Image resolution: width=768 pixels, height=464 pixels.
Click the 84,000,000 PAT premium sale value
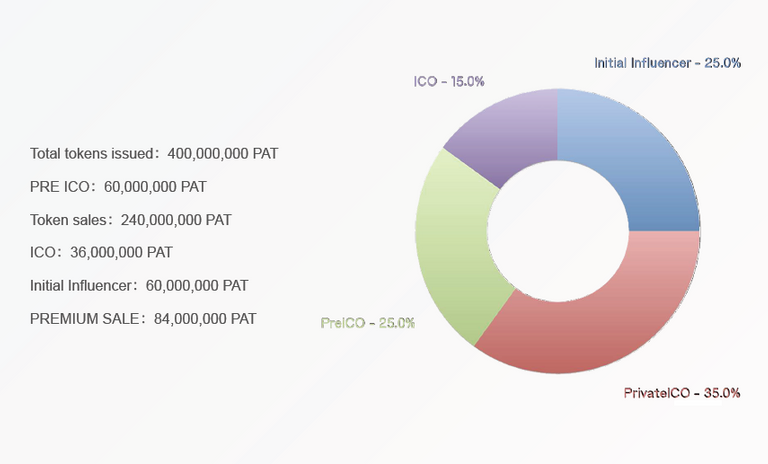(205, 319)
